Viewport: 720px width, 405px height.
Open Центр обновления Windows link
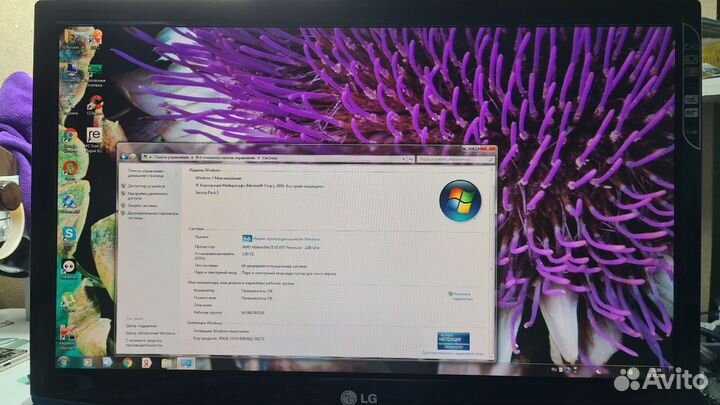[x=150, y=332]
